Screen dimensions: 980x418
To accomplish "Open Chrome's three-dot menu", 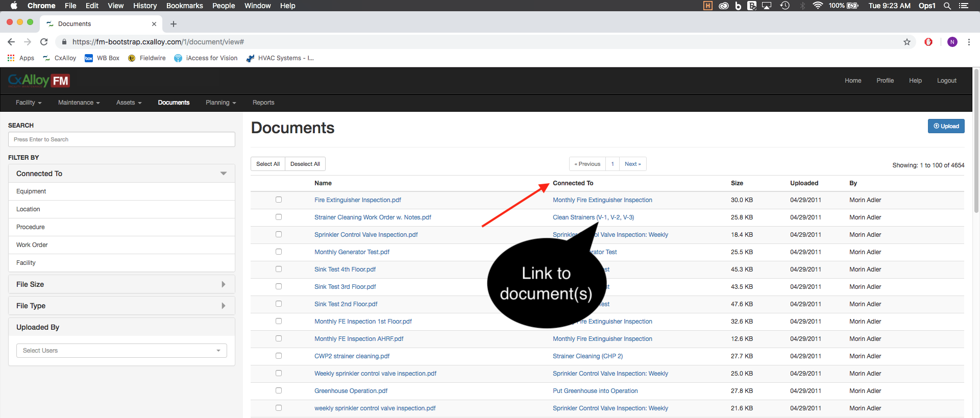I will [969, 42].
